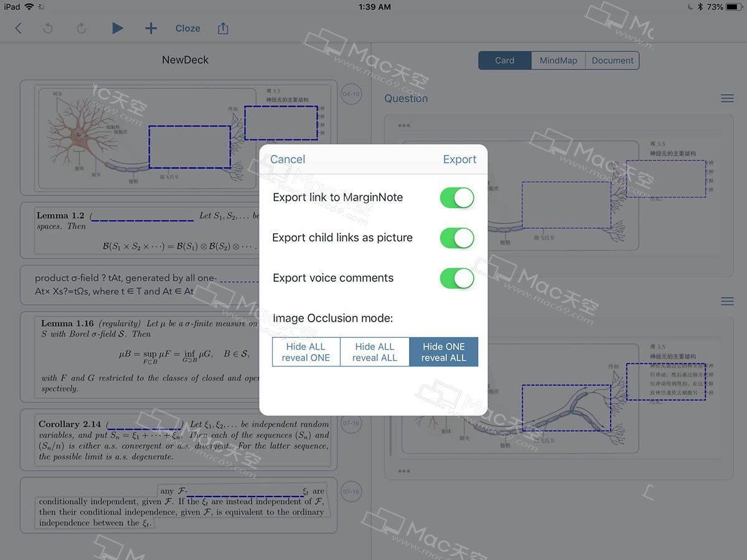The height and width of the screenshot is (560, 747).
Task: Open the lower section hamburger menu
Action: click(726, 301)
